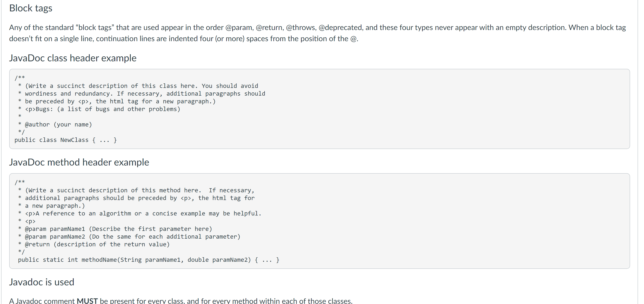Viewport: 644px width, 304px height.
Task: Click the opening '/**' of class header example
Action: tap(20, 78)
